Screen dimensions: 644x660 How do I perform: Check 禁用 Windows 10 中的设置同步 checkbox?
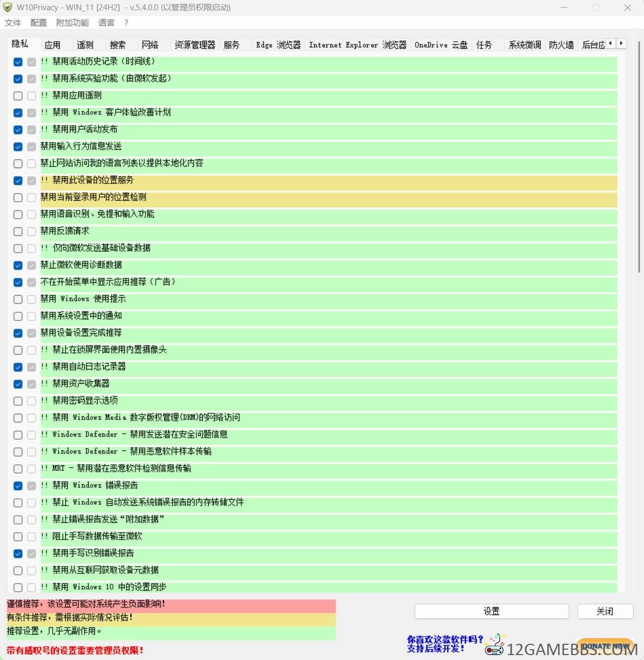pyautogui.click(x=18, y=587)
